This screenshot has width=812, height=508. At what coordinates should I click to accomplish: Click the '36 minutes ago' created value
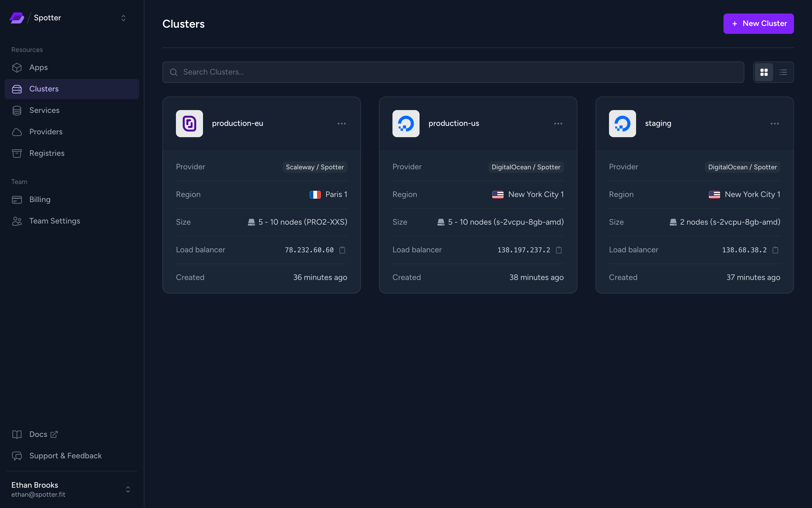click(x=320, y=277)
